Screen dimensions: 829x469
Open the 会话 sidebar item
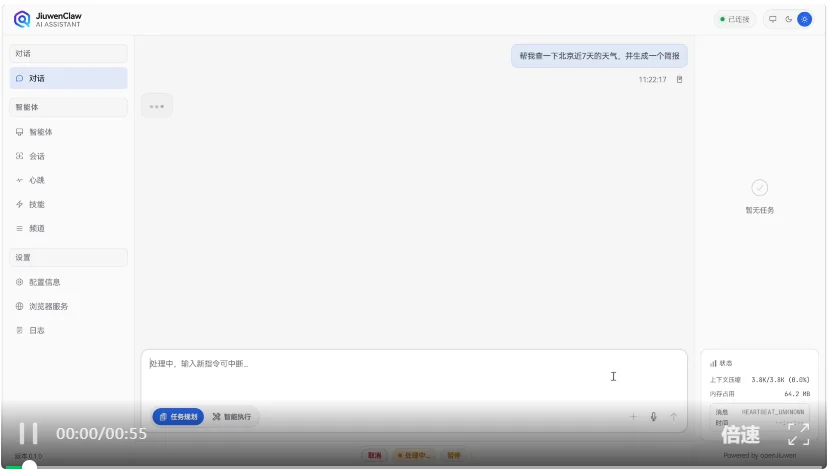(68, 156)
